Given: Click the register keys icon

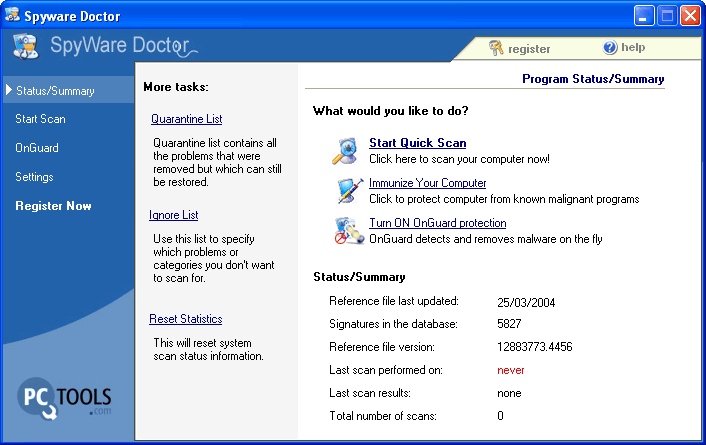Looking at the screenshot, I should 496,48.
